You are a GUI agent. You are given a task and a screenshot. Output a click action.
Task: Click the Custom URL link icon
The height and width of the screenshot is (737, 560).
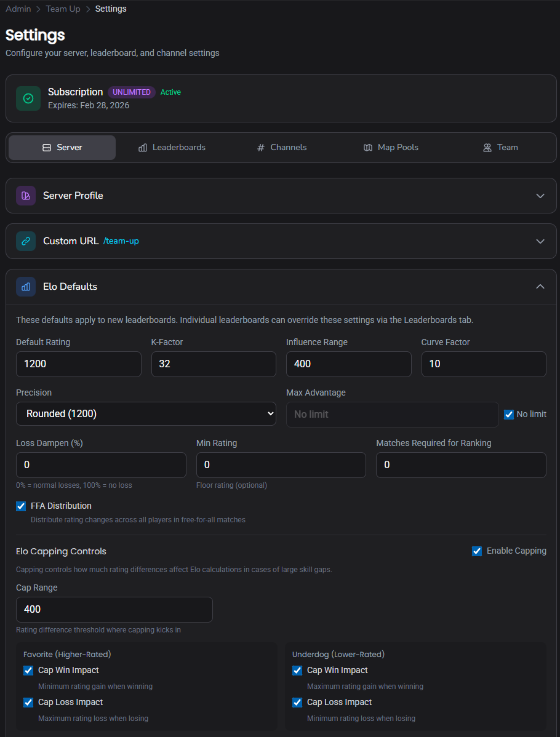coord(26,241)
